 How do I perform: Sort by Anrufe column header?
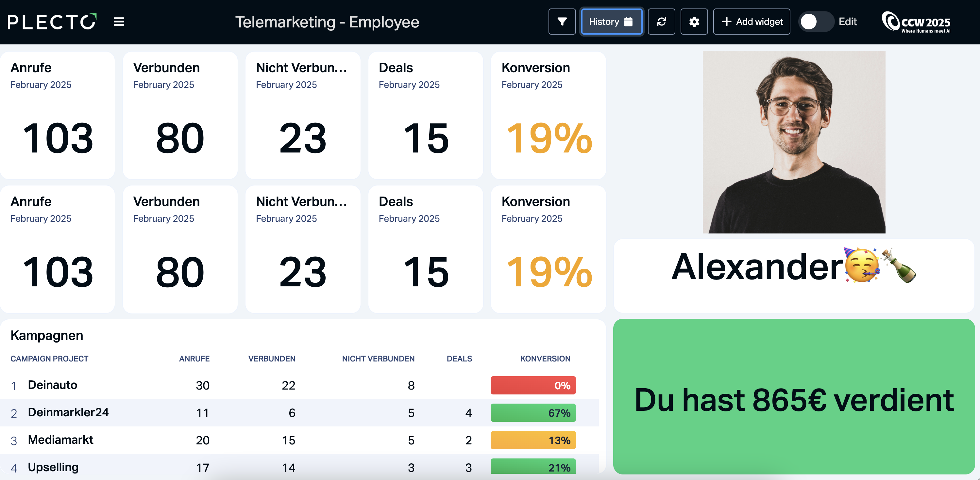pyautogui.click(x=194, y=359)
